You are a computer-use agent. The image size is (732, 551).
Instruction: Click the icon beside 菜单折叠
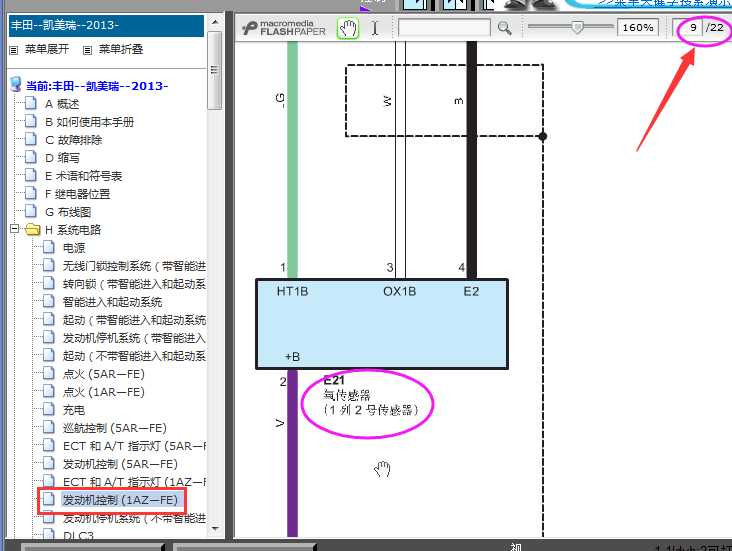87,50
